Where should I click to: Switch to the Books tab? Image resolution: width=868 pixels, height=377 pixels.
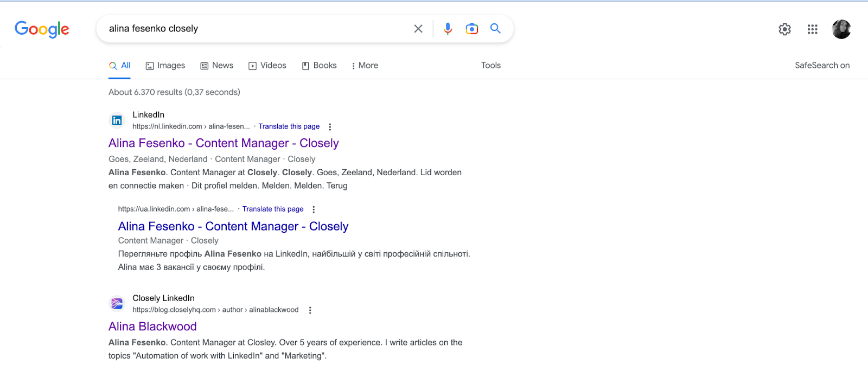point(320,66)
